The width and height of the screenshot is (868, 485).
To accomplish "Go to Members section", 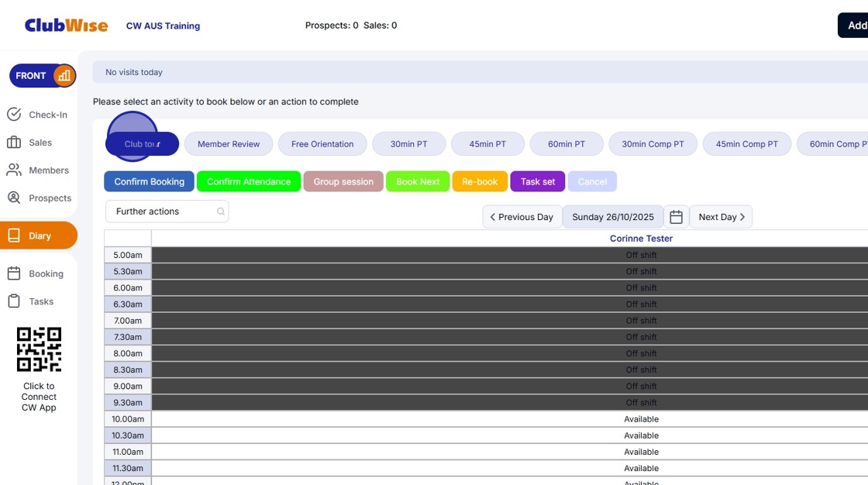I will pyautogui.click(x=38, y=170).
